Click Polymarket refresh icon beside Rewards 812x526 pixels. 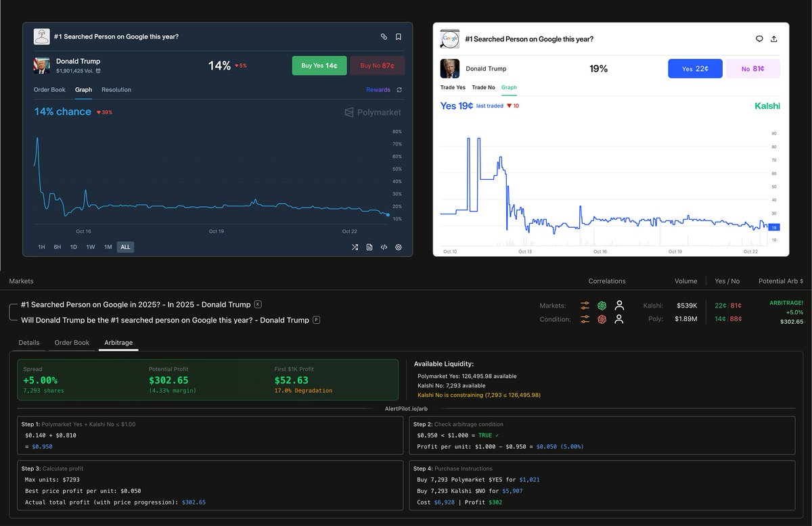click(x=399, y=90)
